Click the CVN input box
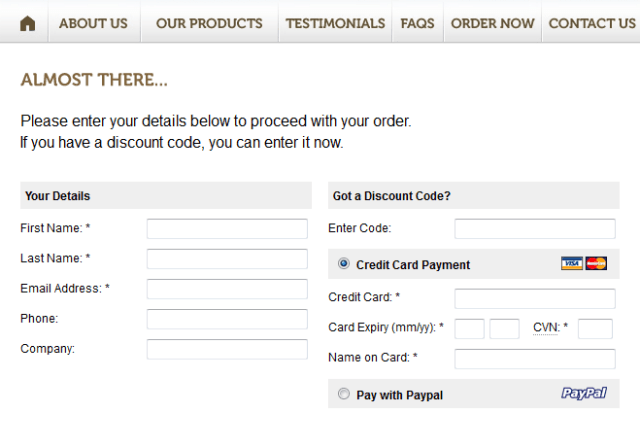 595,328
